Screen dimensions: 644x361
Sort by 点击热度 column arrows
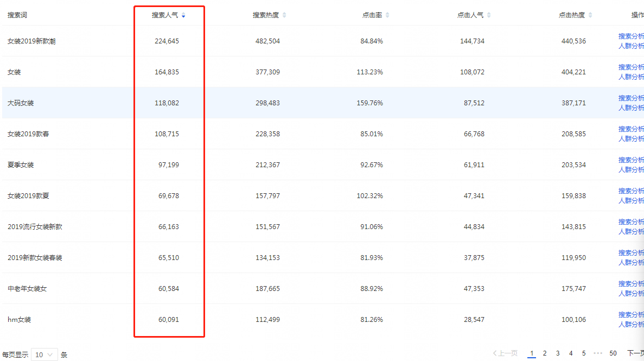tap(590, 15)
